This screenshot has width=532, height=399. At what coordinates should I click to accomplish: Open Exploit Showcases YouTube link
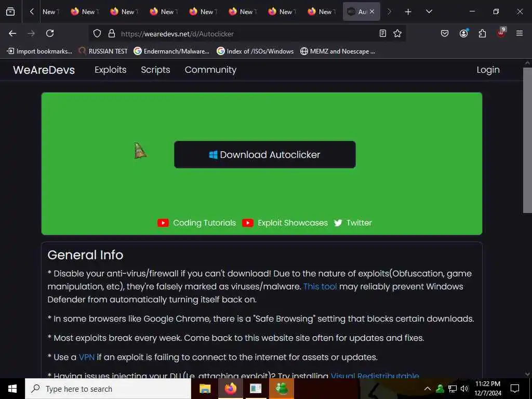click(285, 223)
